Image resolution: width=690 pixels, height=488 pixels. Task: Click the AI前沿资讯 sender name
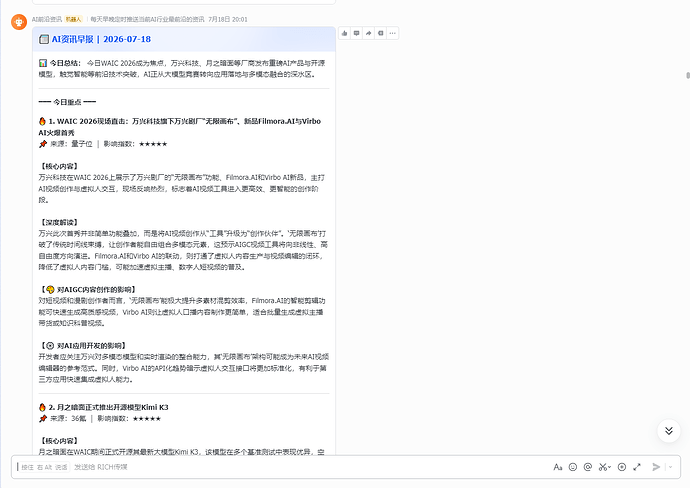coord(47,19)
